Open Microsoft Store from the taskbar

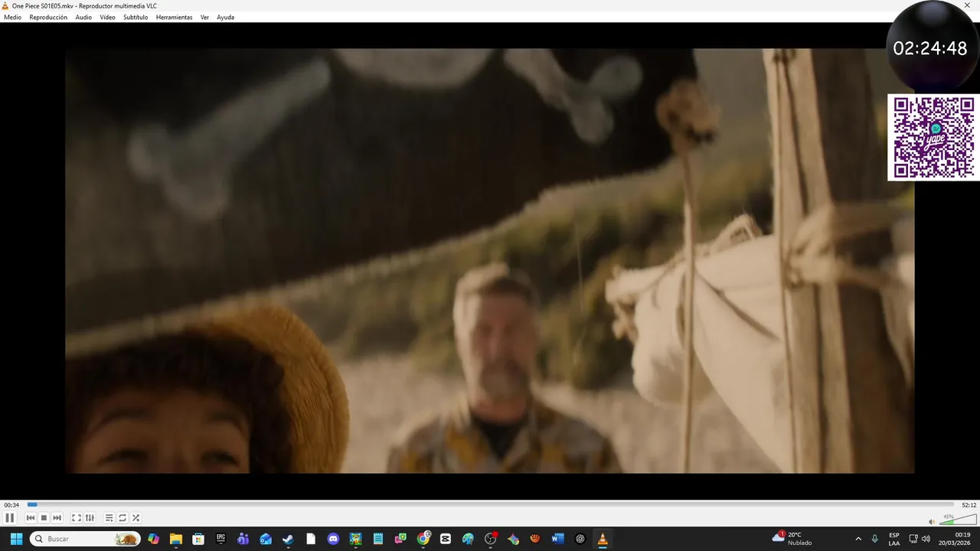(198, 539)
